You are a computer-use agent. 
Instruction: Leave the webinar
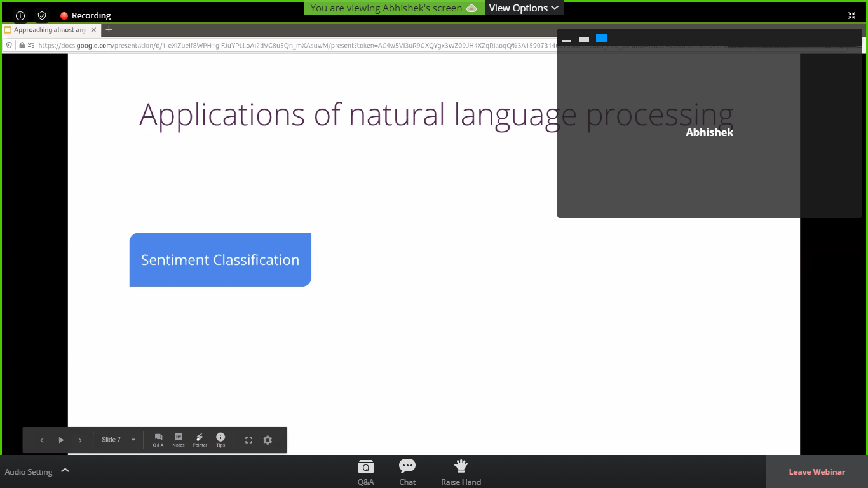pyautogui.click(x=817, y=472)
